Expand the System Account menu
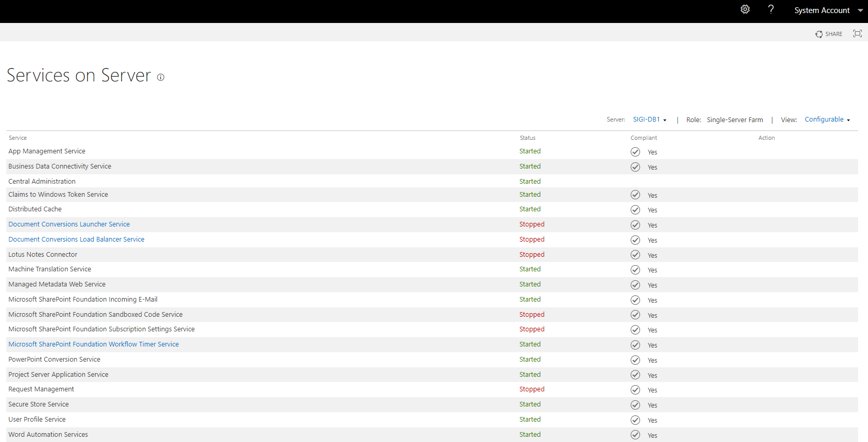Viewport: 868px width, 442px height. [828, 10]
